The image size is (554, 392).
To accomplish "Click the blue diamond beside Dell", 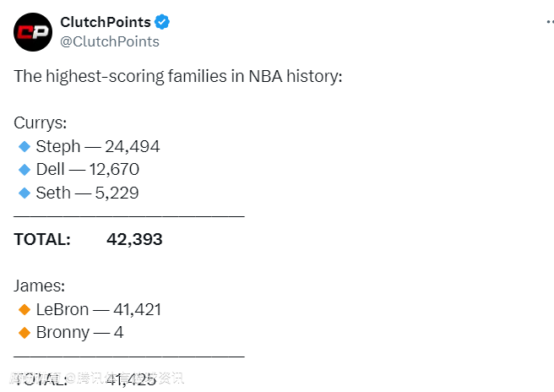I will 24,170.
